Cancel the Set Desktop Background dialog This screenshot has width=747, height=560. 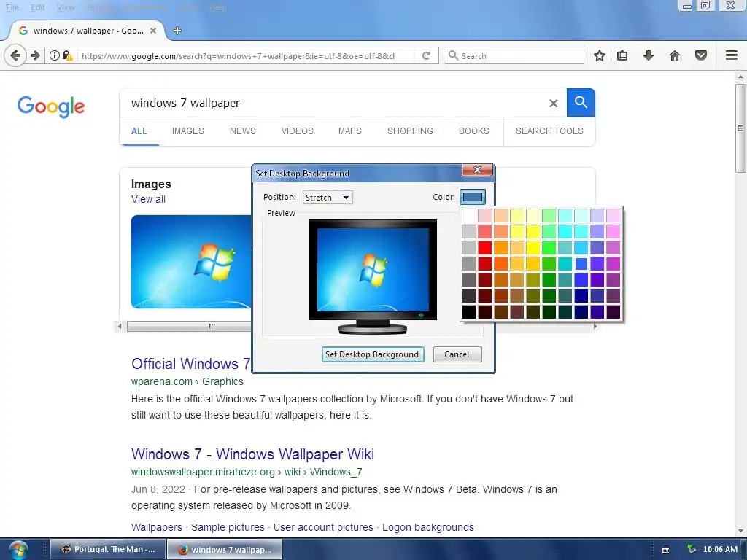coord(457,354)
